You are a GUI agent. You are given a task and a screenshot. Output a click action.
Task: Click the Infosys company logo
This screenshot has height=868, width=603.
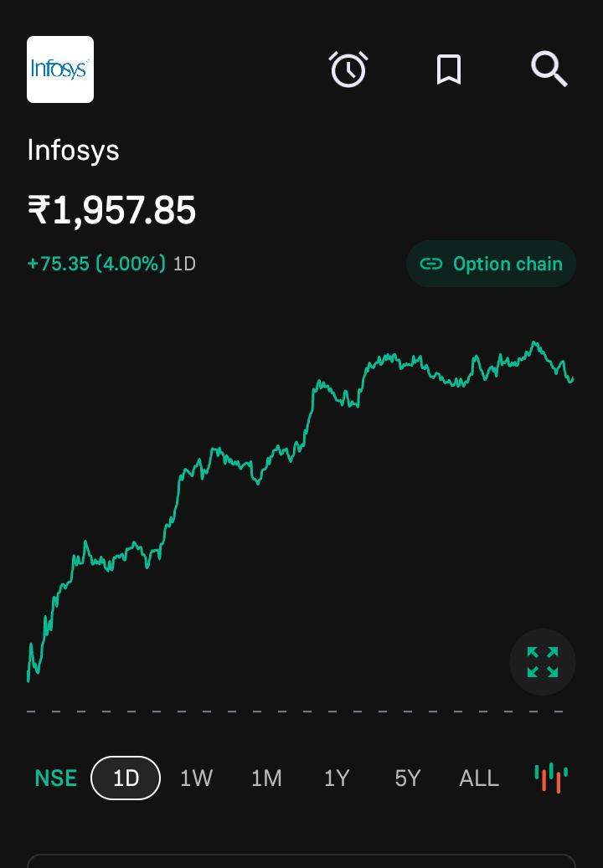point(60,69)
